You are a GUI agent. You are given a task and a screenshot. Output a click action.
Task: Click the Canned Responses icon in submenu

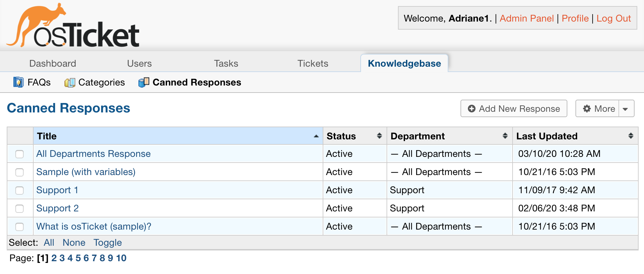(x=144, y=82)
